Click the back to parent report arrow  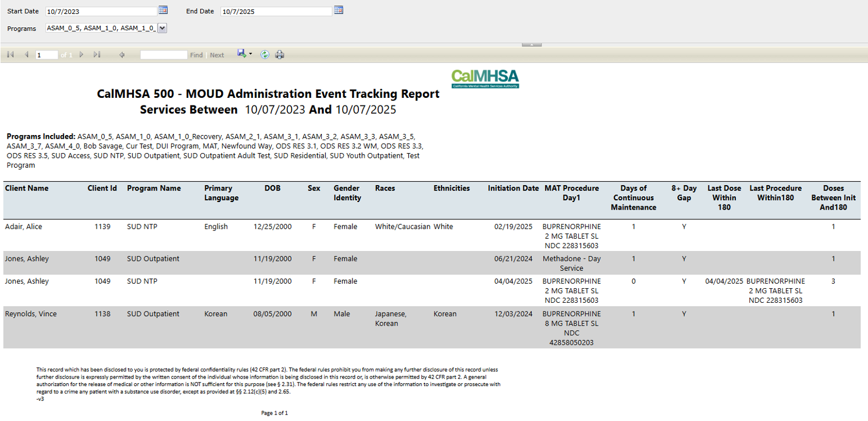(x=122, y=55)
